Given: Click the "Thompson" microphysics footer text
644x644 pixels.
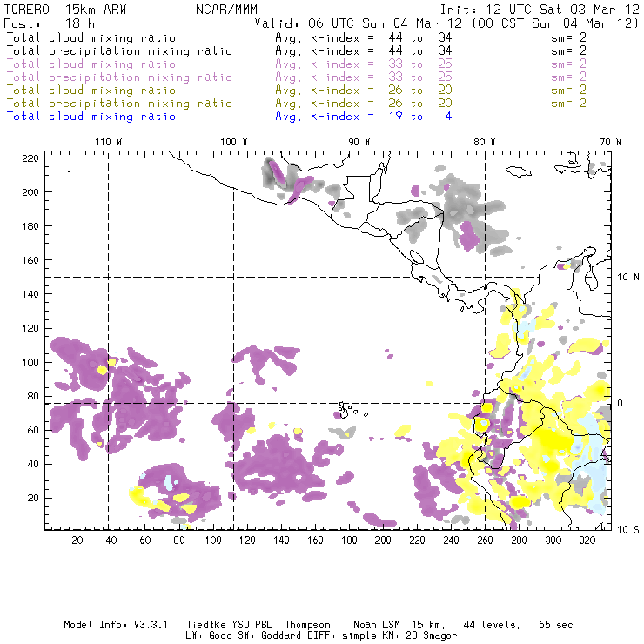Looking at the screenshot, I should tap(307, 625).
